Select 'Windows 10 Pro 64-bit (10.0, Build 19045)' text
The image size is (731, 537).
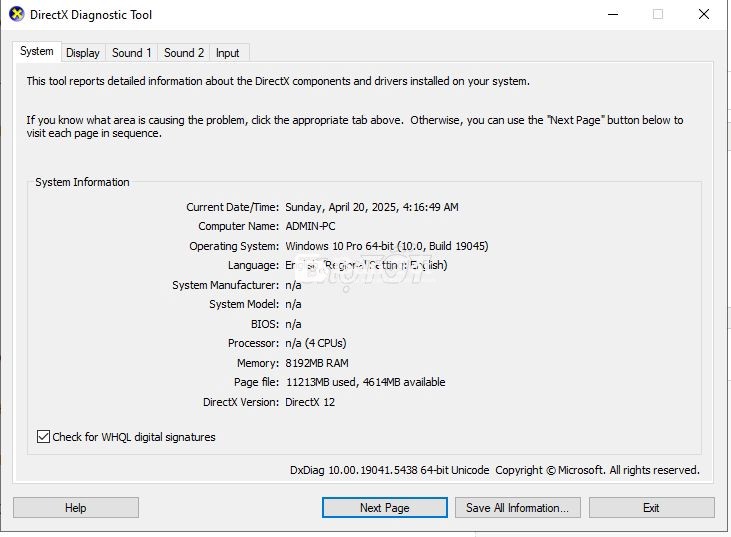click(387, 246)
